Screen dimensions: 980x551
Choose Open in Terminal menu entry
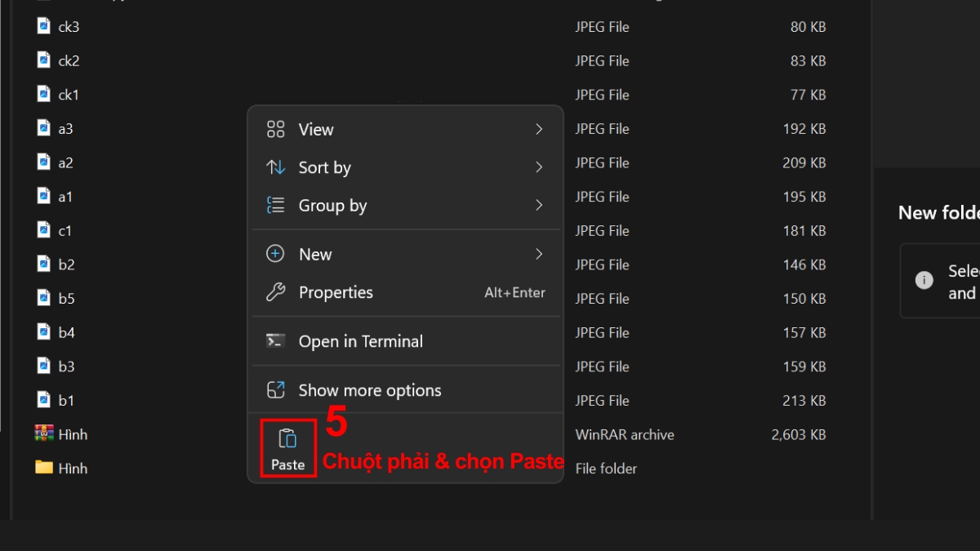click(x=360, y=341)
